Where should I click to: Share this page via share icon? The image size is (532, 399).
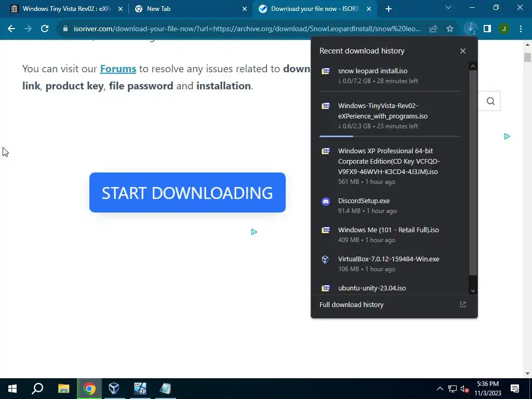(x=433, y=29)
